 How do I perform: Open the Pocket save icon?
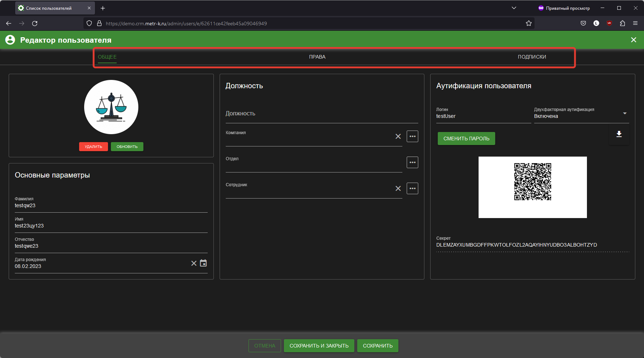pos(583,23)
